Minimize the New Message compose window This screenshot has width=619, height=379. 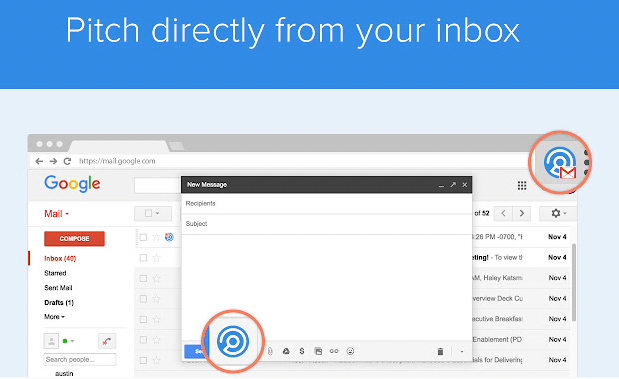(441, 185)
